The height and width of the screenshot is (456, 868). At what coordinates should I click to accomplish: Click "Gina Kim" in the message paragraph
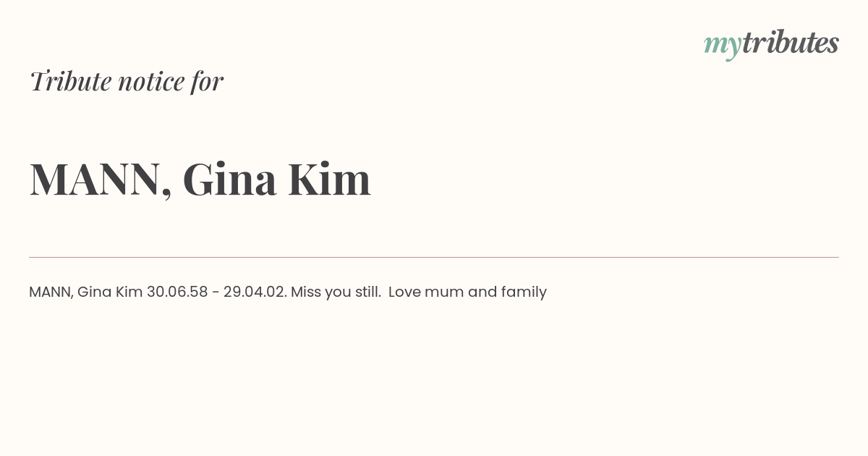[x=110, y=292]
